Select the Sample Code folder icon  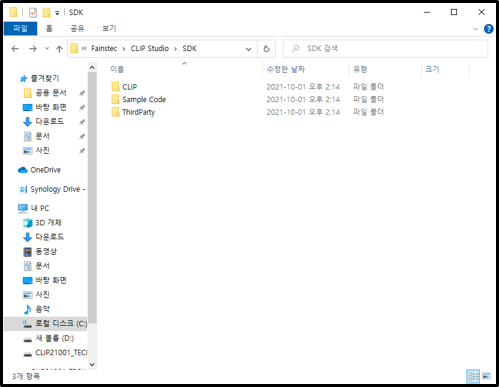coord(115,99)
